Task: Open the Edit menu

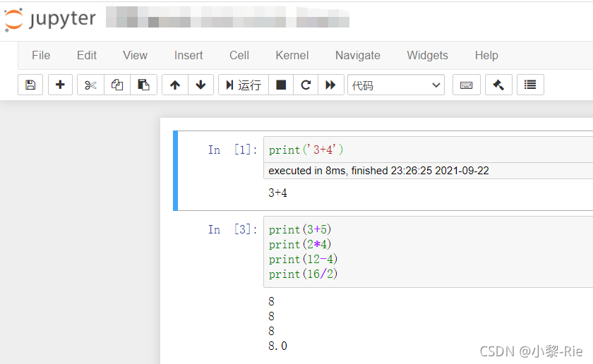Action: click(87, 55)
